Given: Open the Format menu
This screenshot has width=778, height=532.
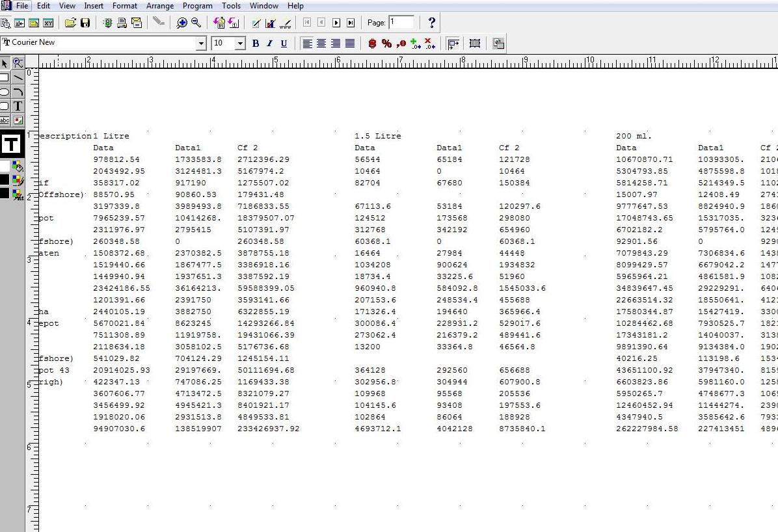Looking at the screenshot, I should coord(124,6).
